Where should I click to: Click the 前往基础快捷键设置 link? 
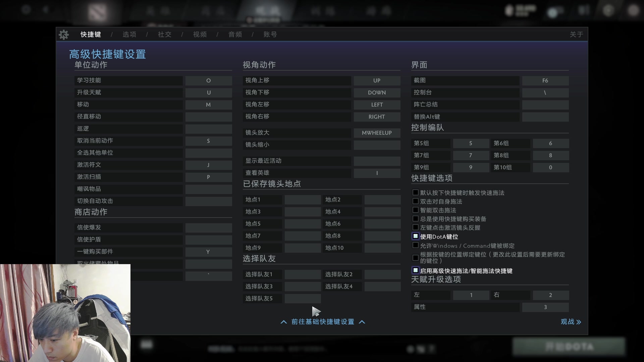pos(322,322)
